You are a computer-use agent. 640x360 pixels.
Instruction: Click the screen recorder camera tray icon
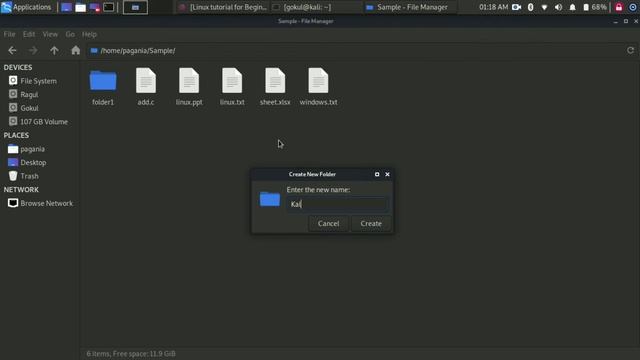click(516, 7)
